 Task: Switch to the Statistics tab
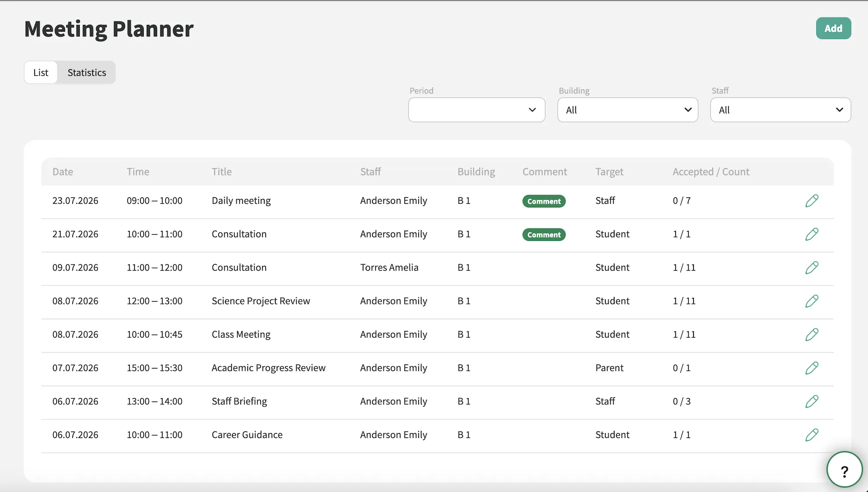tap(87, 72)
